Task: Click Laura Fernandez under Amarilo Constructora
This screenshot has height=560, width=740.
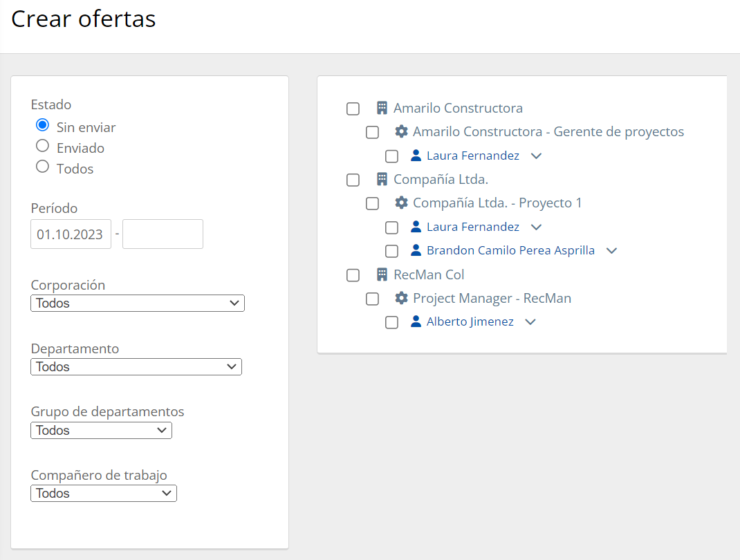Action: coord(472,156)
